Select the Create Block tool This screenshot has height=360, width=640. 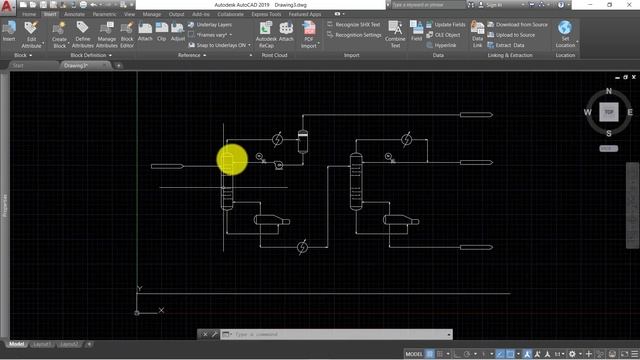60,34
